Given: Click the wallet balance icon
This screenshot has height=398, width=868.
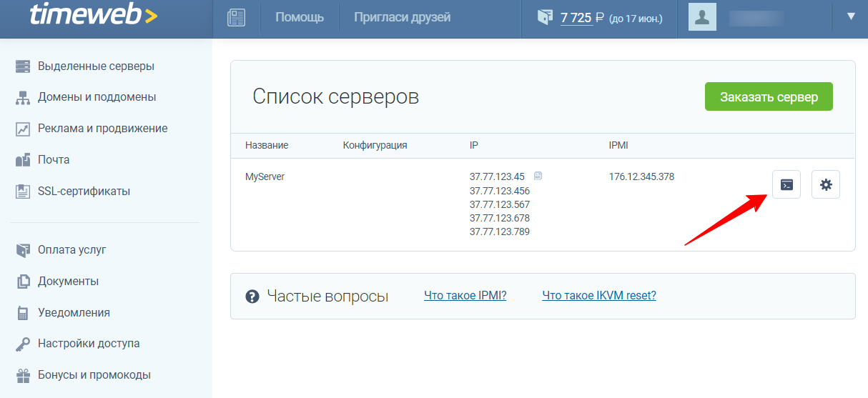Looking at the screenshot, I should coord(546,17).
